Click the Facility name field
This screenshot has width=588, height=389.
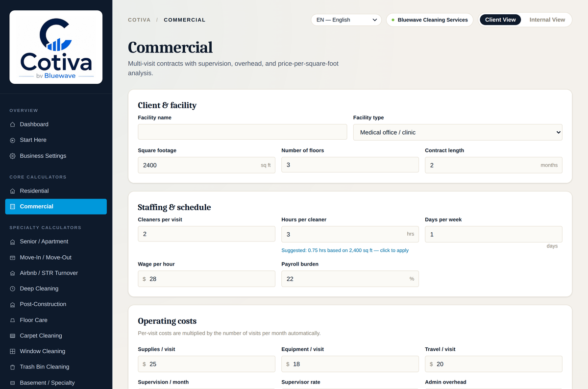pyautogui.click(x=243, y=132)
